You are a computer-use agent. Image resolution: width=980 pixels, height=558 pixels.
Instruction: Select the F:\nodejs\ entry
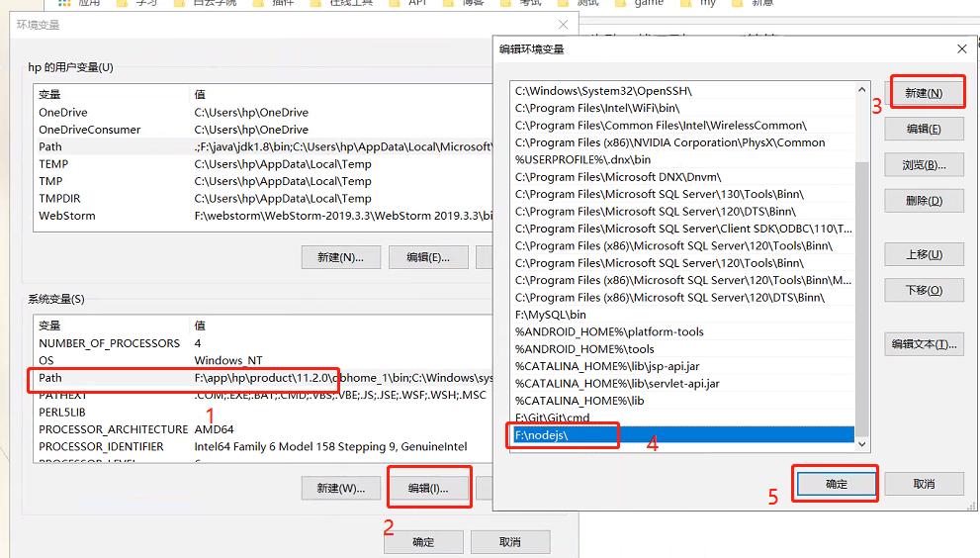point(682,434)
